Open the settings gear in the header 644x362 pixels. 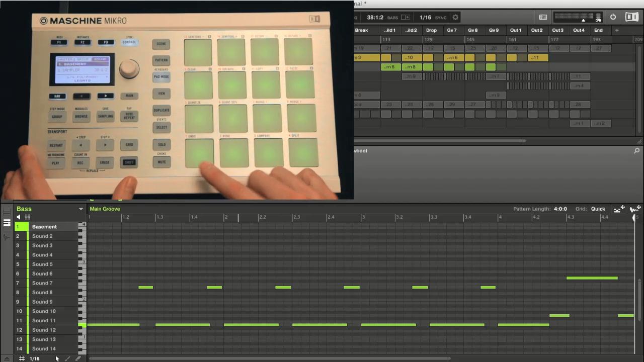pos(455,17)
